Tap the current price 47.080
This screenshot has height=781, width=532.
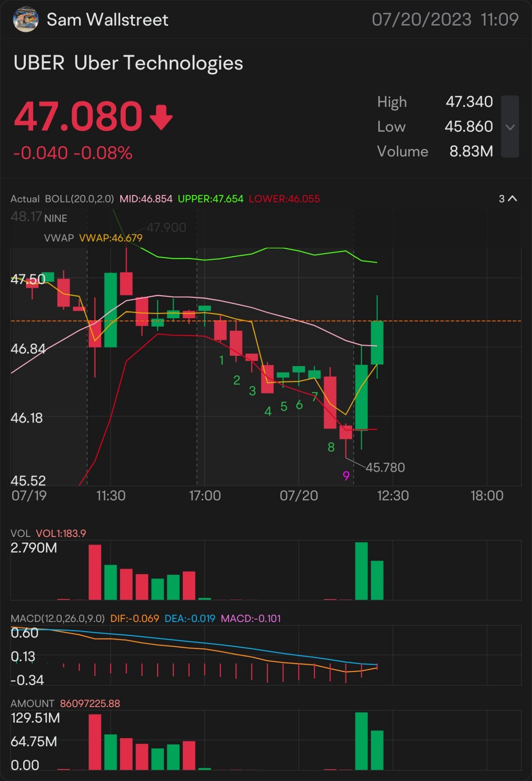tap(78, 116)
